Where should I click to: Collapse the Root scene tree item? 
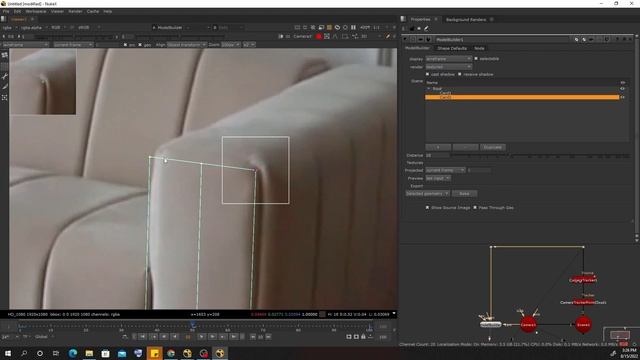click(x=429, y=88)
